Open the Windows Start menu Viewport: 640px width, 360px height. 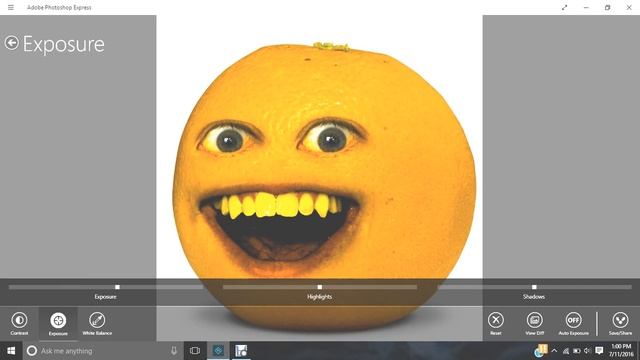11,351
